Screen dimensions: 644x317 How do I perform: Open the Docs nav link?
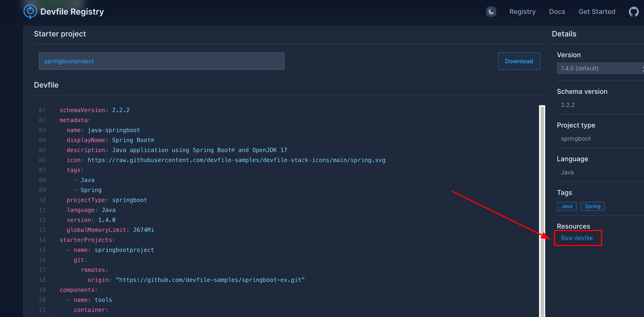pos(557,11)
